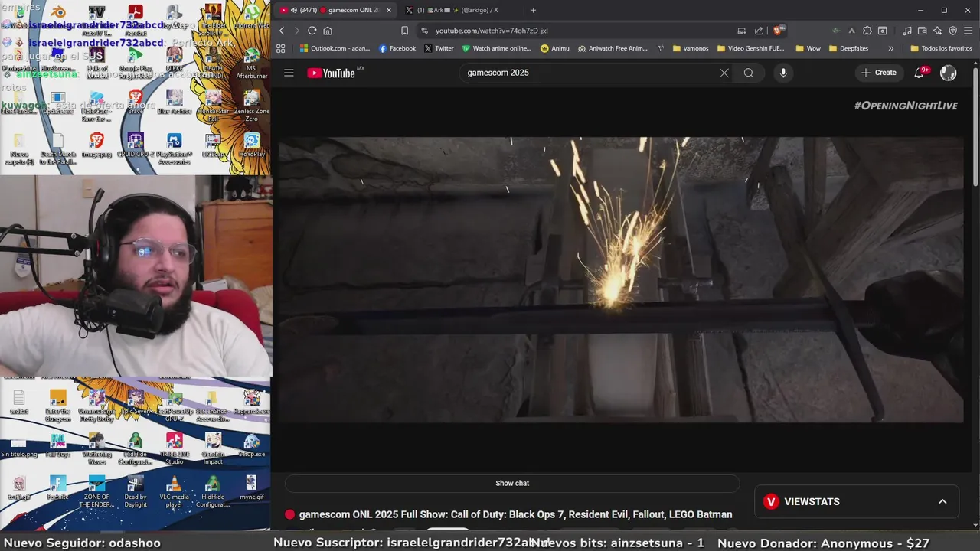Image resolution: width=980 pixels, height=551 pixels.
Task: Open Dead by Daylight desktop icon
Action: tap(136, 492)
